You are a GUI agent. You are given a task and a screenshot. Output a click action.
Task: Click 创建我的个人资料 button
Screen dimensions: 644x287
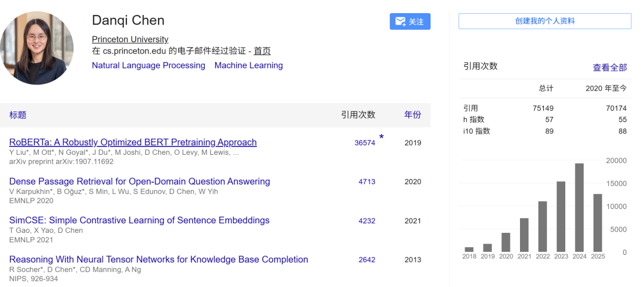[x=544, y=21]
